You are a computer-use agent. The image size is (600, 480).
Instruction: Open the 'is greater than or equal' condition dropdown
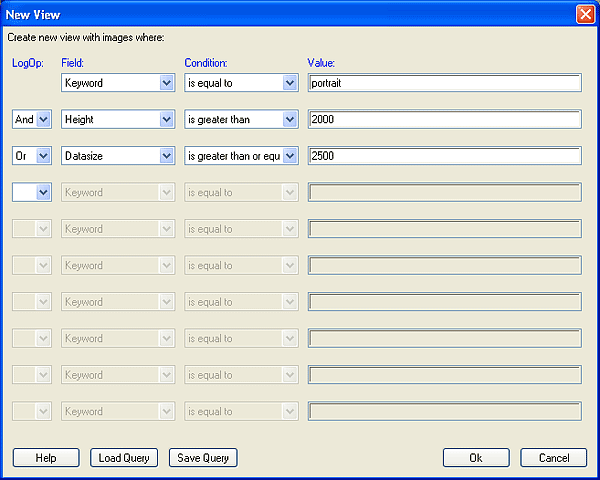[x=290, y=156]
